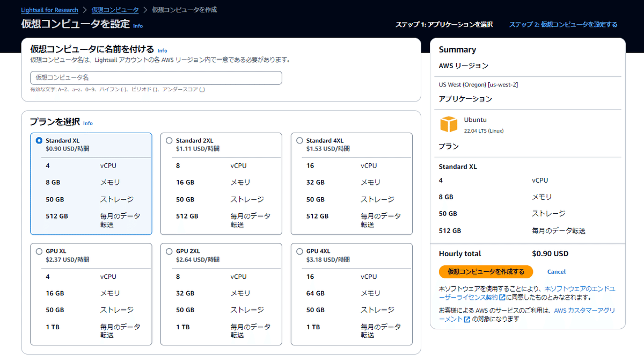Click the 仮想コンピュータを作成する button

point(486,271)
